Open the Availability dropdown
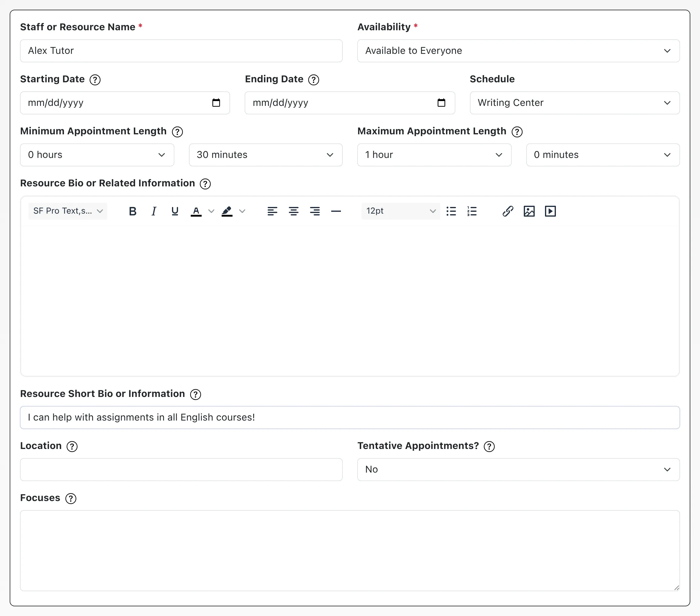700x616 pixels. (x=519, y=51)
